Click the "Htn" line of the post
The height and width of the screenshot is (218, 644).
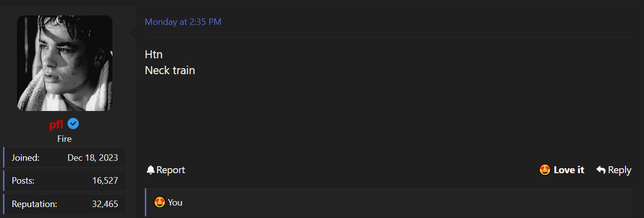(x=153, y=55)
